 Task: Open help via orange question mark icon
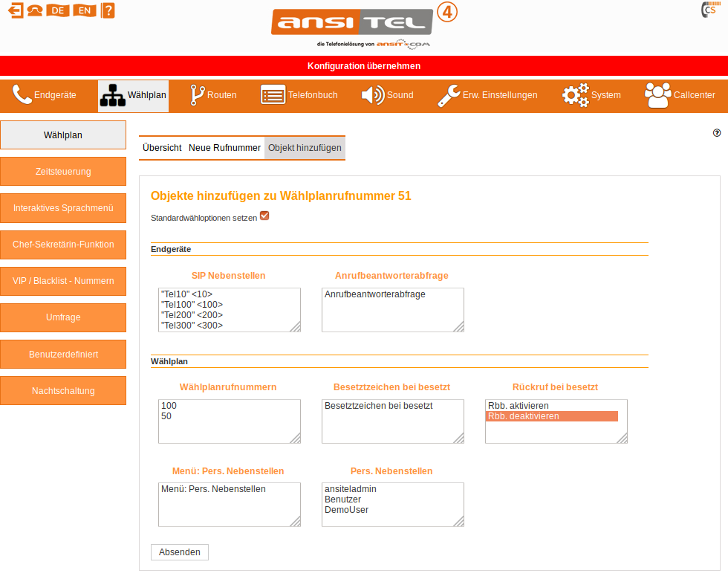pos(108,10)
